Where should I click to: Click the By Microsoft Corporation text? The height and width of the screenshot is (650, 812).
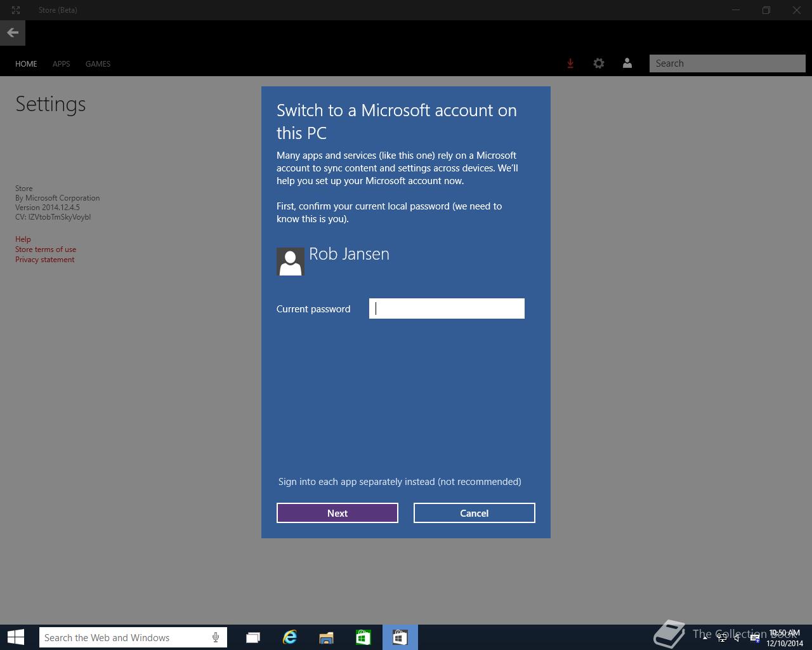point(57,198)
